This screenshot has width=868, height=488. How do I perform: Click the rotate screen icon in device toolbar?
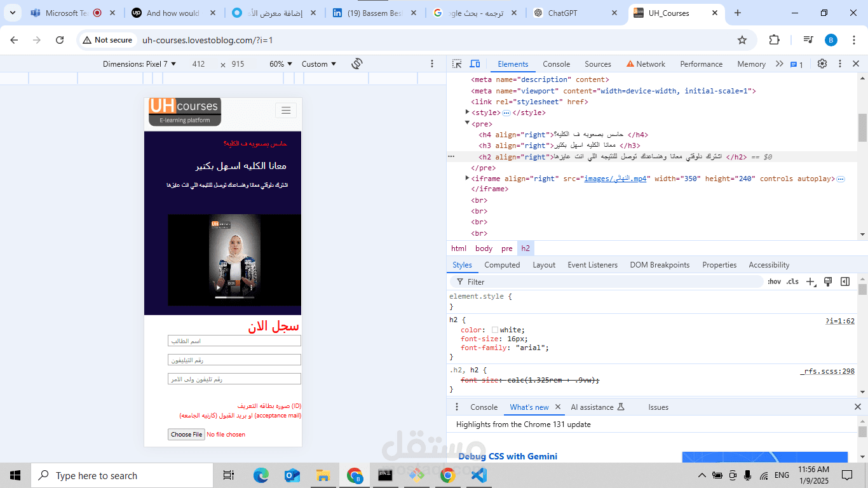pyautogui.click(x=356, y=64)
